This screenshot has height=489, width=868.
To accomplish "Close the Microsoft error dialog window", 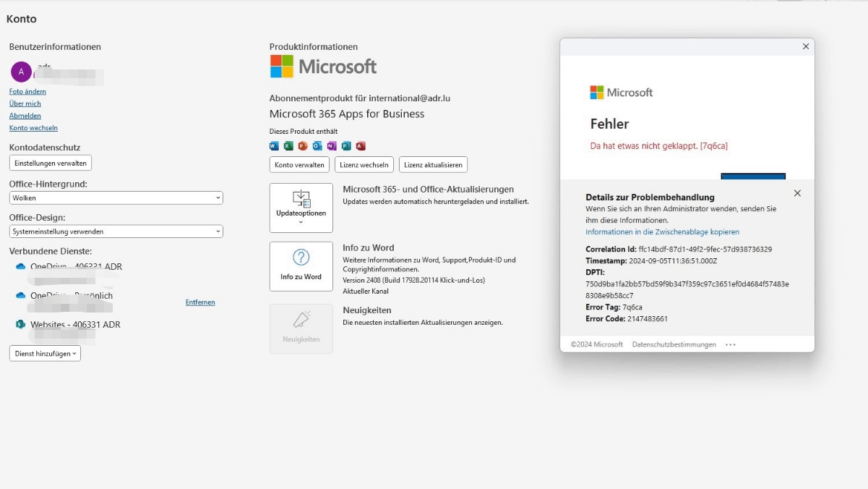I will pyautogui.click(x=806, y=46).
